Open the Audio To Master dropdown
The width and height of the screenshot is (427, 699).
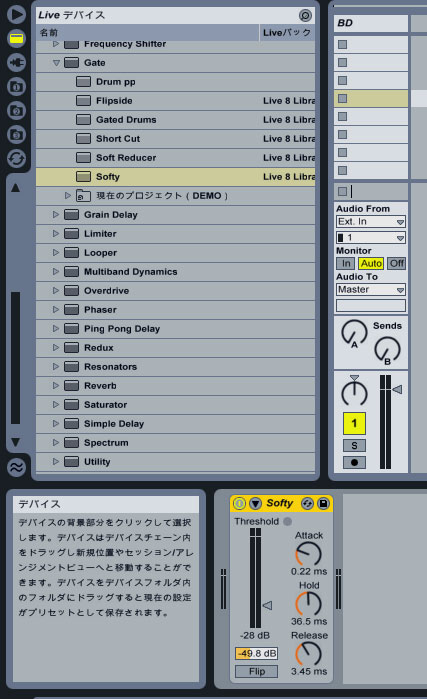(x=370, y=290)
